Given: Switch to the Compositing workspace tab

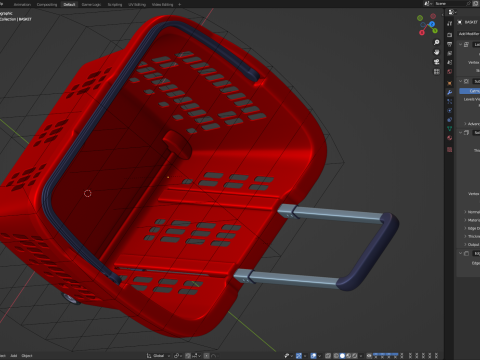Looking at the screenshot, I should (x=47, y=4).
